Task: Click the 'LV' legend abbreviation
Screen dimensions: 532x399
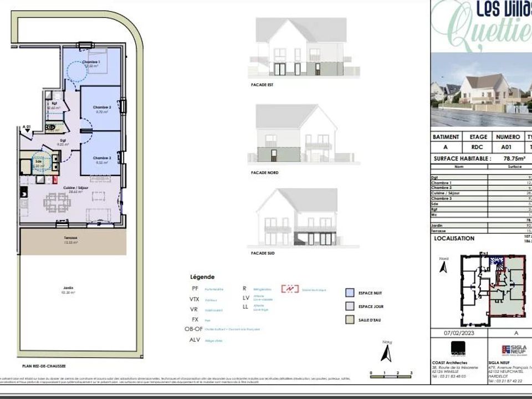Action: pos(246,298)
